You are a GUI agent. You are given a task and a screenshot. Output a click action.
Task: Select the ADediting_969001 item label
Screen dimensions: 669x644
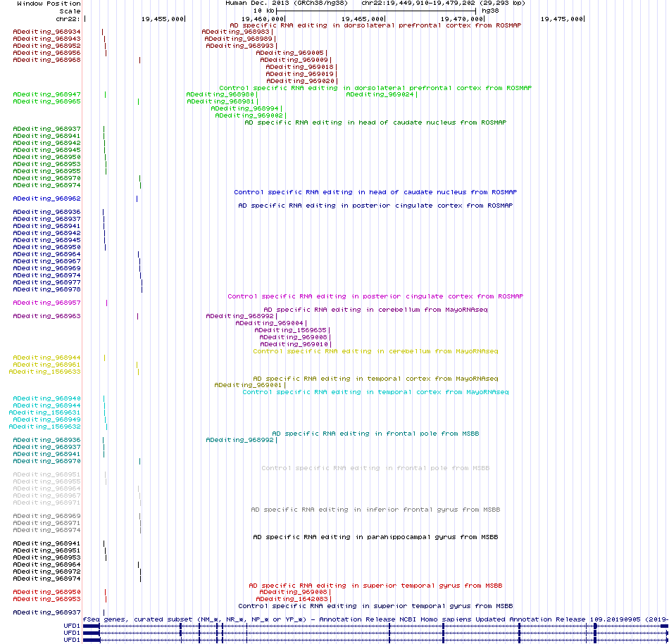(x=248, y=385)
